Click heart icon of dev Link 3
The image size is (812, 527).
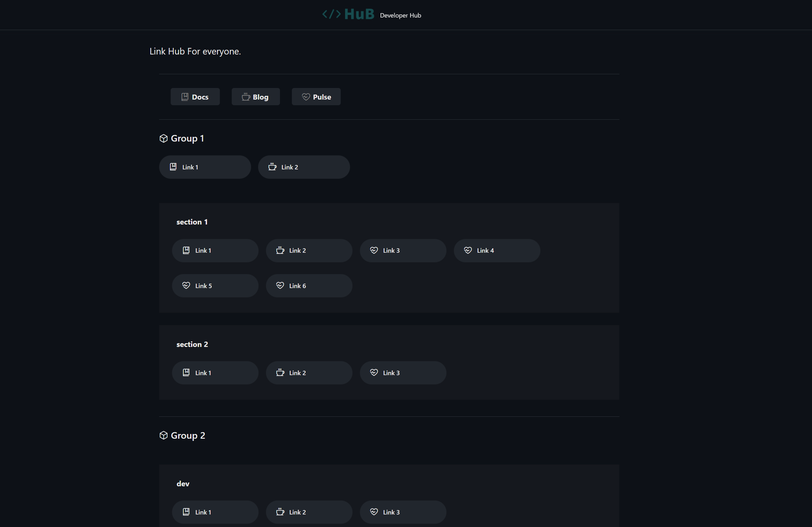(x=374, y=512)
